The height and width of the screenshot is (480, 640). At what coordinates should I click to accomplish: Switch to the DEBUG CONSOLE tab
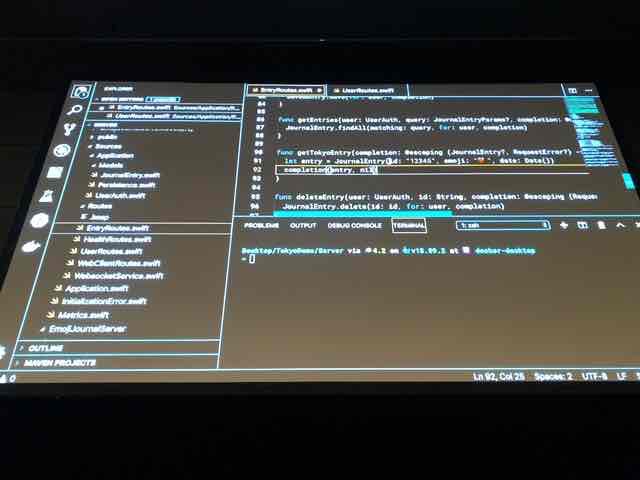(x=355, y=225)
